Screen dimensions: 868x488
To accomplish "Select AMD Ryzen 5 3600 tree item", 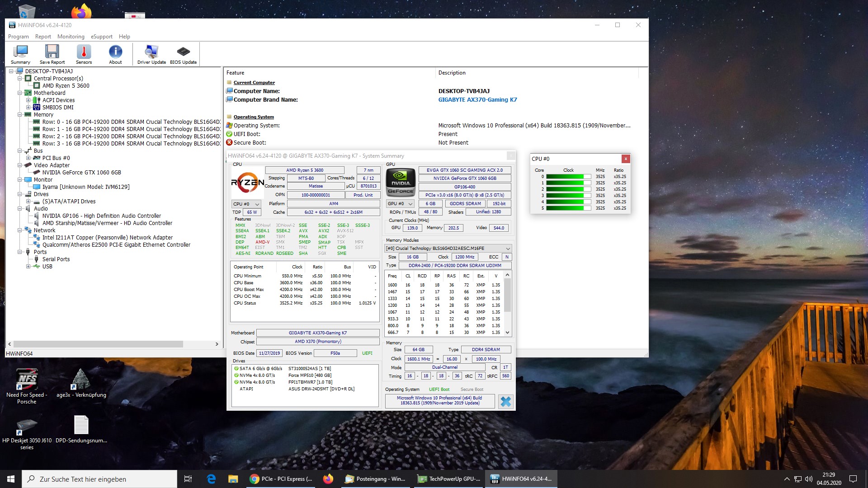I will click(66, 85).
